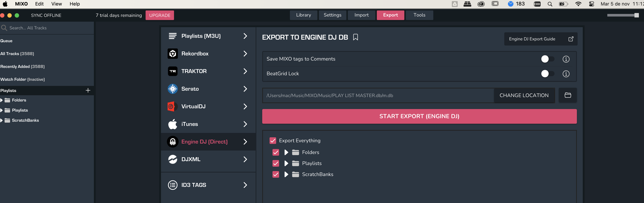The height and width of the screenshot is (203, 644).
Task: Expand ScratchBanks in left sidebar
Action: [2, 120]
